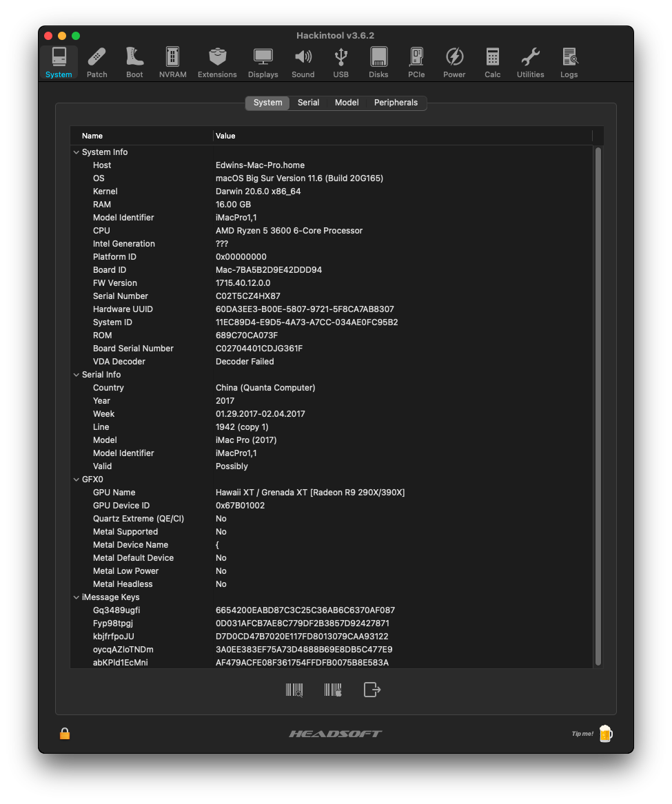Open the Boot section
The width and height of the screenshot is (672, 804).
(x=134, y=62)
